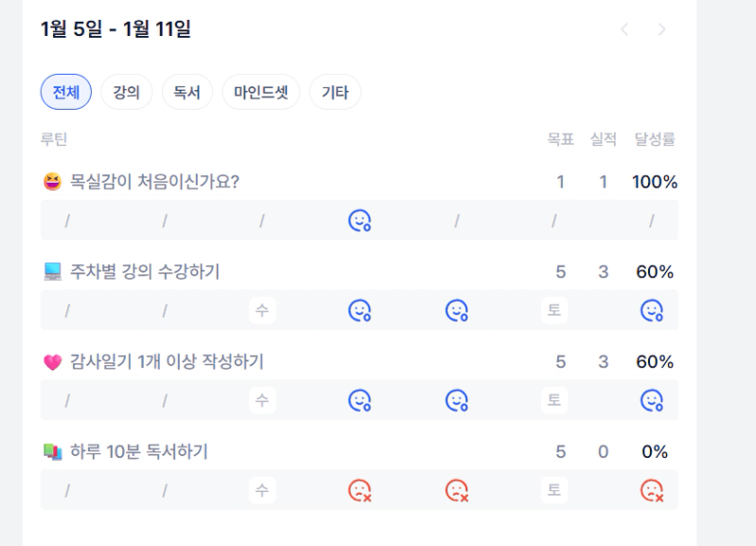Toggle the 수 day marker in 하루 10분 독서하기 row

(262, 490)
